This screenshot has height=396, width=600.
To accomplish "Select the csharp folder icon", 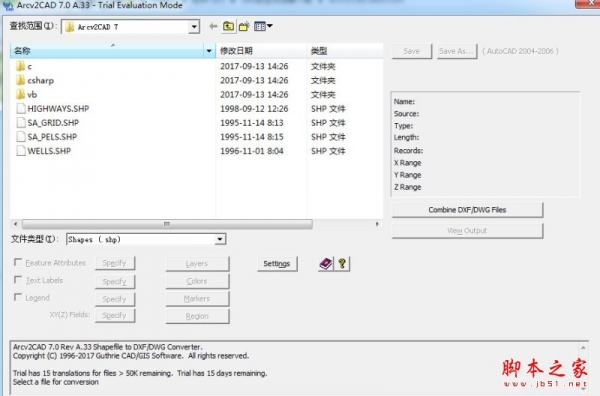I will point(21,80).
